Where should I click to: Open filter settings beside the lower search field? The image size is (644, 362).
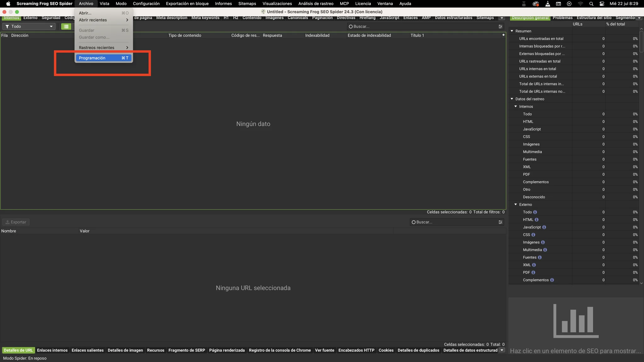[500, 222]
